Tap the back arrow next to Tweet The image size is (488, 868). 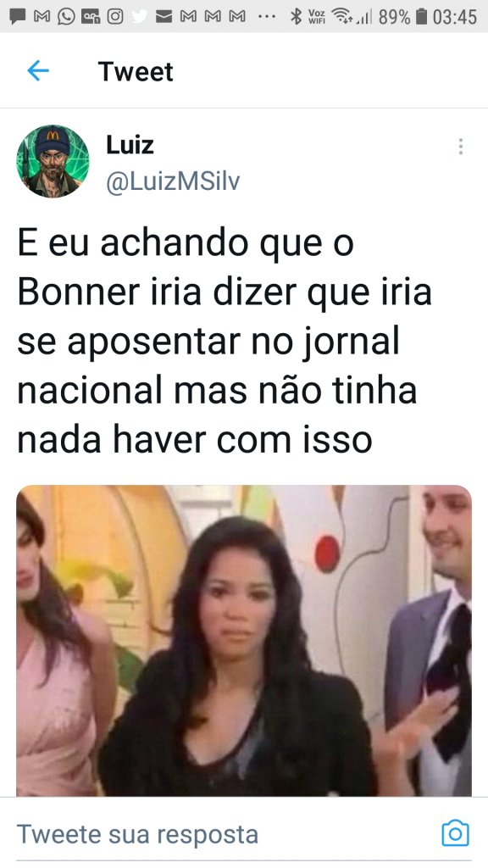37,71
